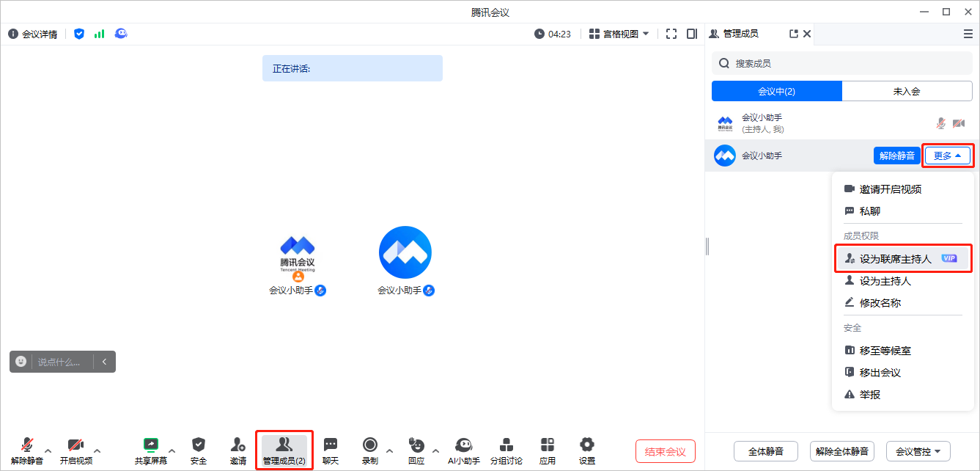The width and height of the screenshot is (980, 471).
Task: Click the 全体静音 button
Action: pyautogui.click(x=766, y=451)
